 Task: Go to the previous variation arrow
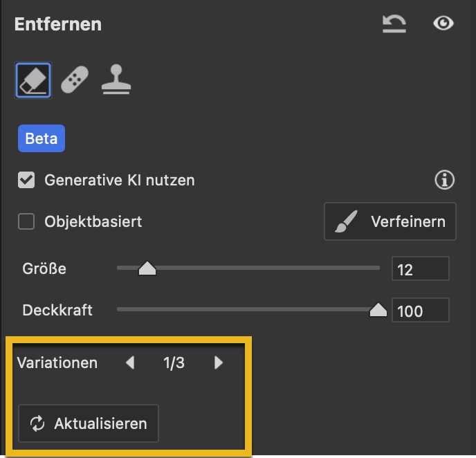pyautogui.click(x=130, y=363)
